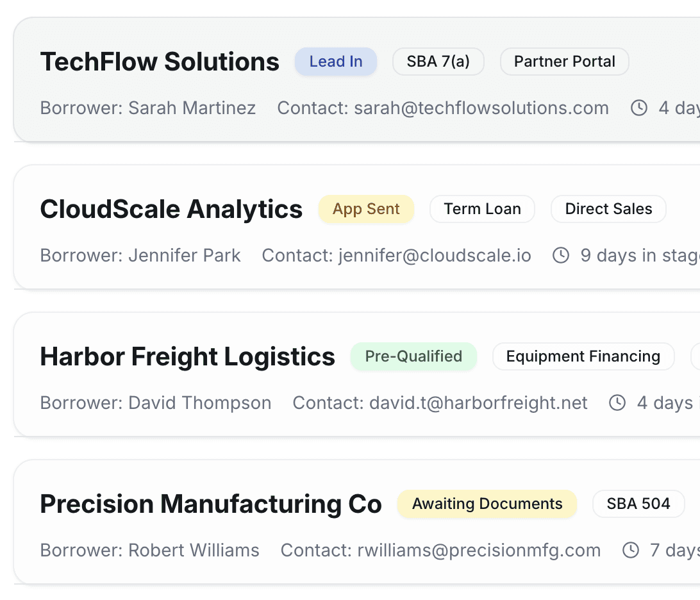Screen dimensions: 700x600
Task: Click the SBA 7(a) loan type tag
Action: click(x=438, y=62)
